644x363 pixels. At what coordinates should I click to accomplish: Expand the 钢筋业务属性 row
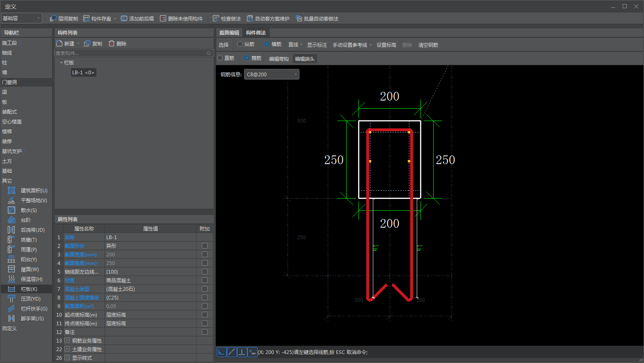[67, 340]
